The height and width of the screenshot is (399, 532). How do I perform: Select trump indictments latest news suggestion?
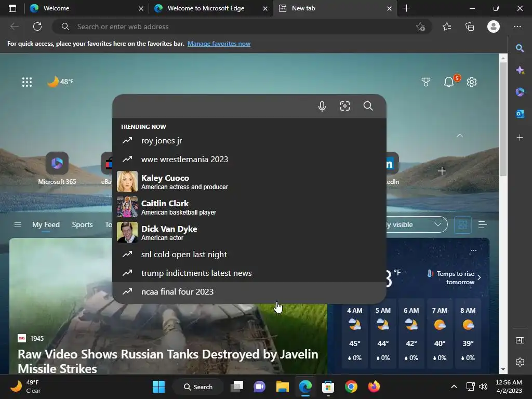[249, 273]
